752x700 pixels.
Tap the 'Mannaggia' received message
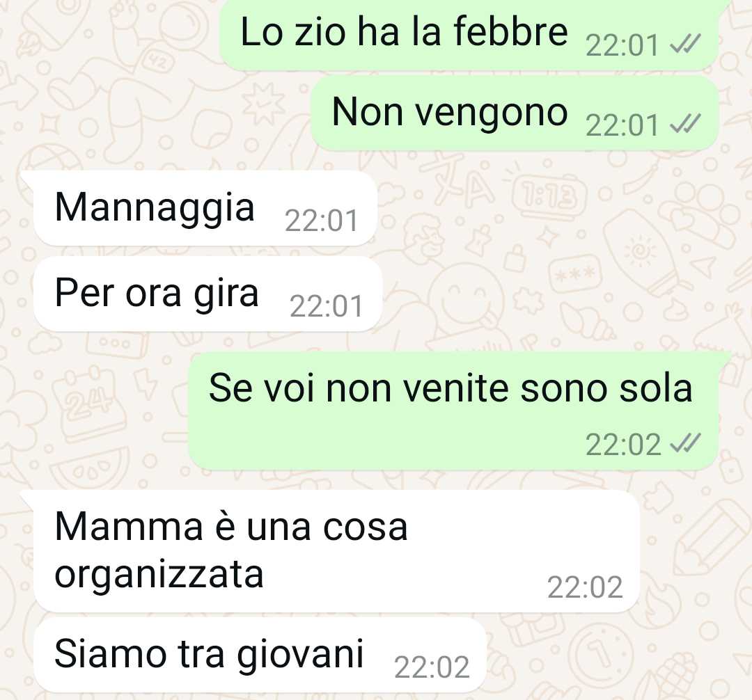(205, 208)
